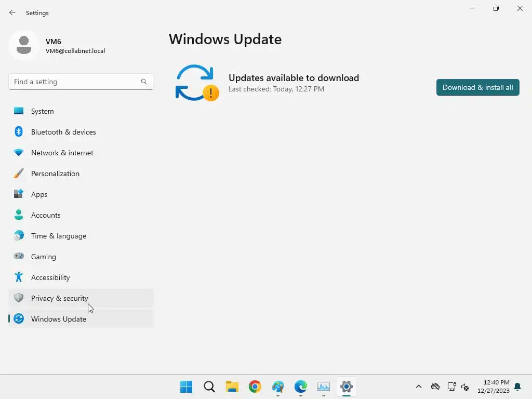Open the notifications bell icon

click(x=517, y=387)
